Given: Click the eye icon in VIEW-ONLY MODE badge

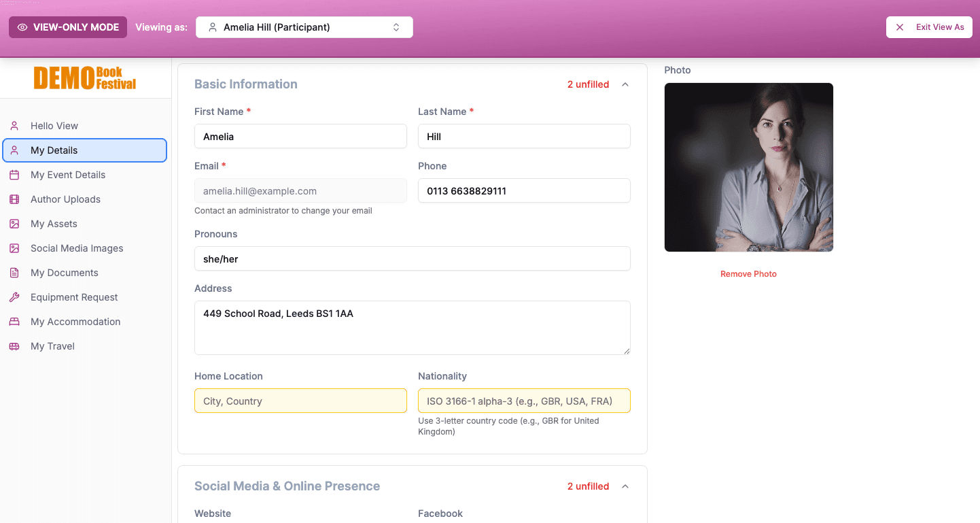Looking at the screenshot, I should coord(22,27).
